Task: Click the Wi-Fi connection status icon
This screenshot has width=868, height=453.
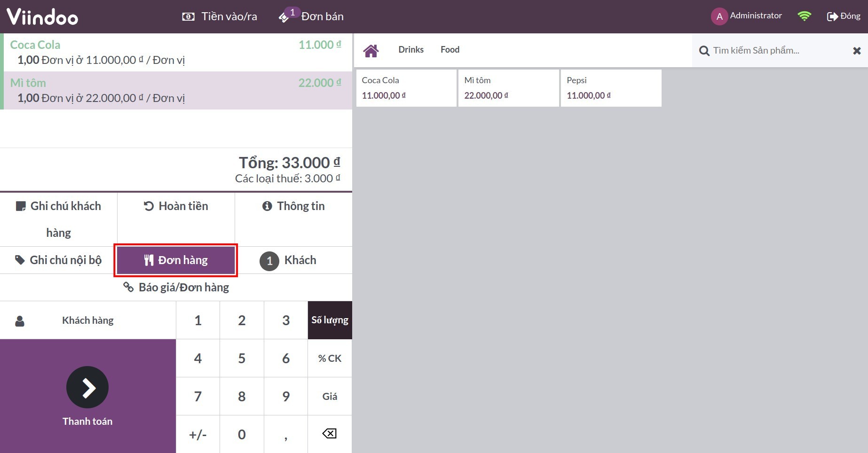Action: click(805, 16)
